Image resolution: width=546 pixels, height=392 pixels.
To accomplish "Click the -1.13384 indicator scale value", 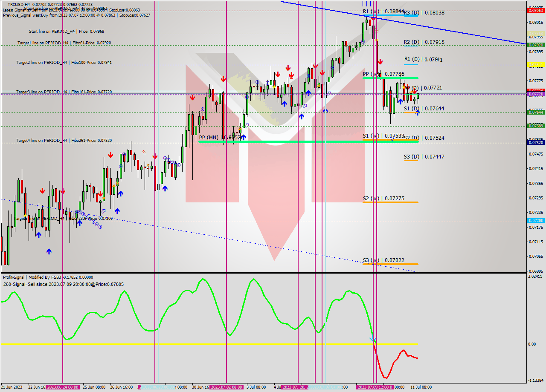I will coord(536,380).
